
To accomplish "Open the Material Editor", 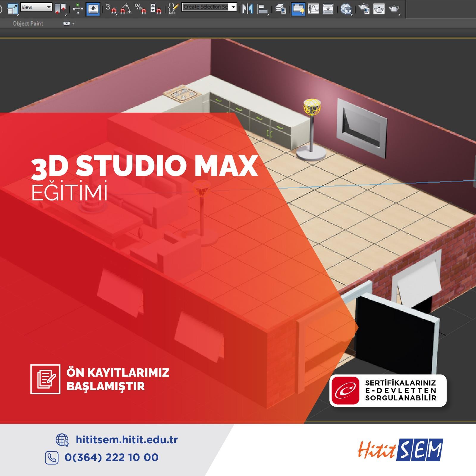I will tap(346, 9).
